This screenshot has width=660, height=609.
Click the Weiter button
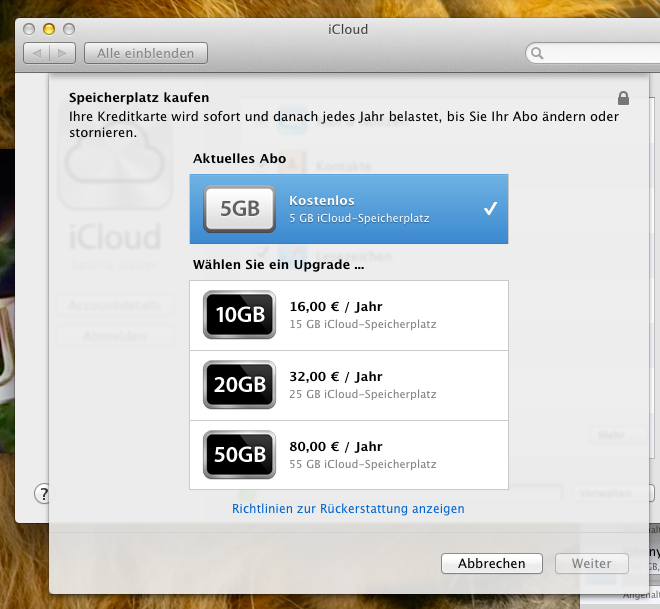[591, 563]
